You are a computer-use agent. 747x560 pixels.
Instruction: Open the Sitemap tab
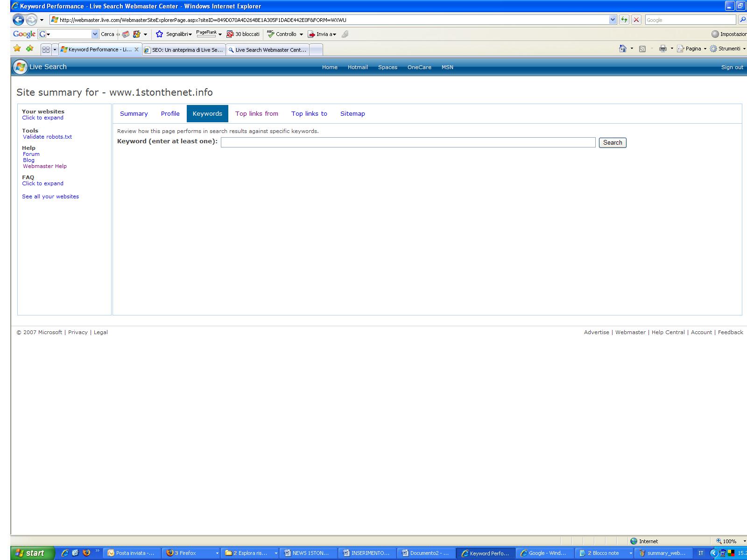click(x=352, y=113)
